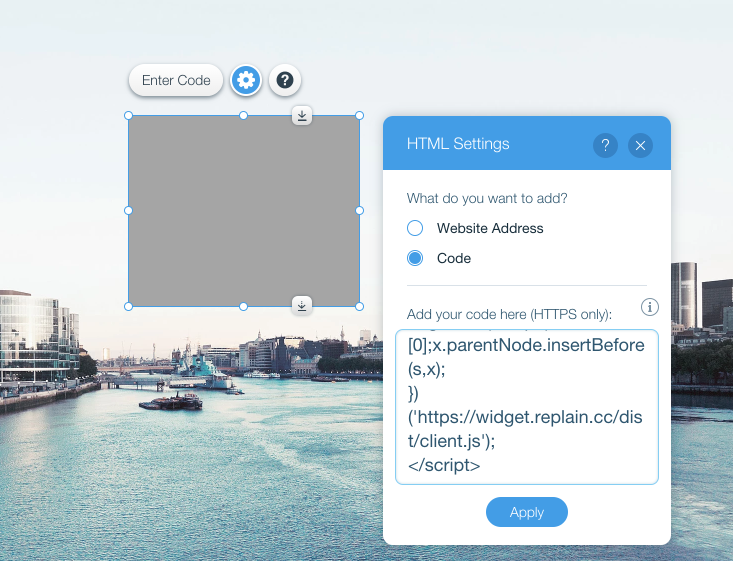This screenshot has height=561, width=733.
Task: Click the bottom-left resize handle of box
Action: coord(129,307)
